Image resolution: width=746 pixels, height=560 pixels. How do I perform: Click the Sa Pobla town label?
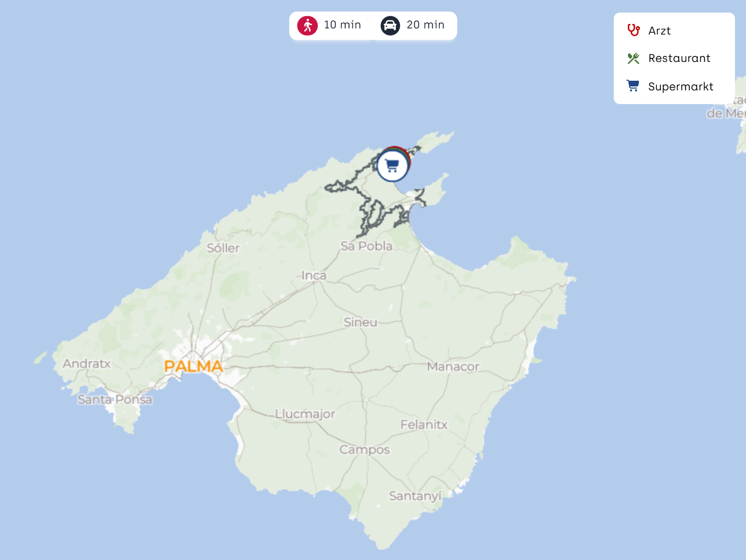(x=366, y=246)
